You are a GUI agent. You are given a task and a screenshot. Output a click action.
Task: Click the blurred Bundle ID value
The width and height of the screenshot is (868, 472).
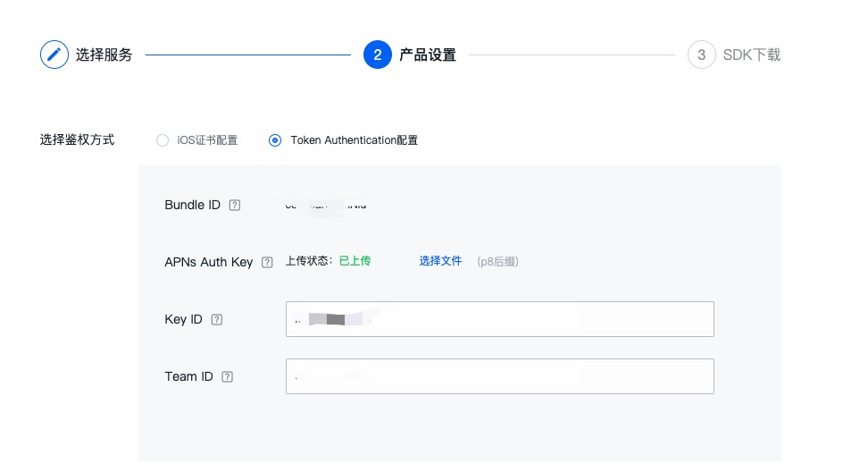[327, 205]
